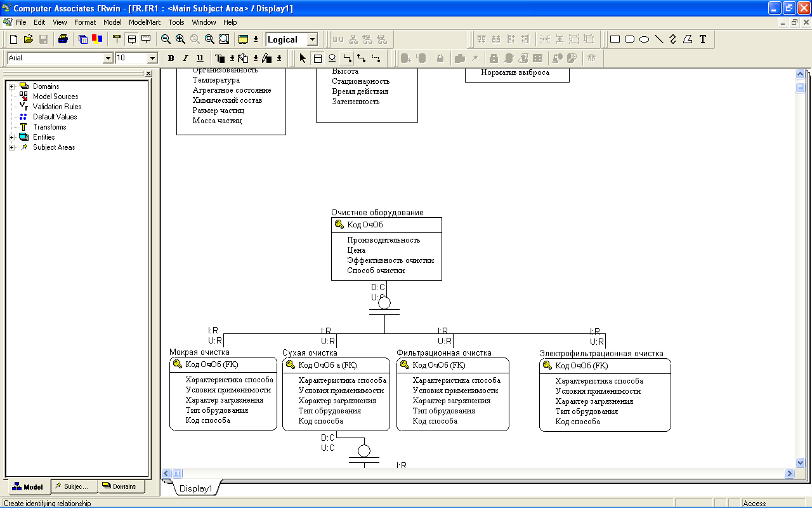Viewport: 812px width, 508px height.
Task: Click the Zoom out magnifier
Action: coord(166,39)
